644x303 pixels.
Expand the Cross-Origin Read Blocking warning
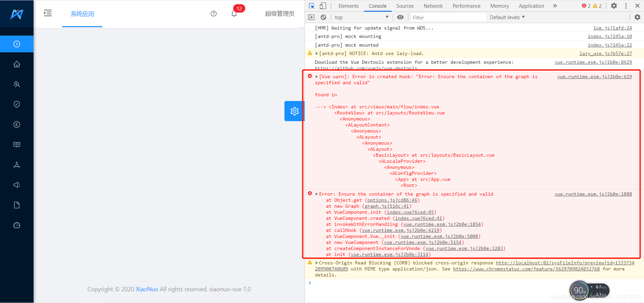[317, 263]
